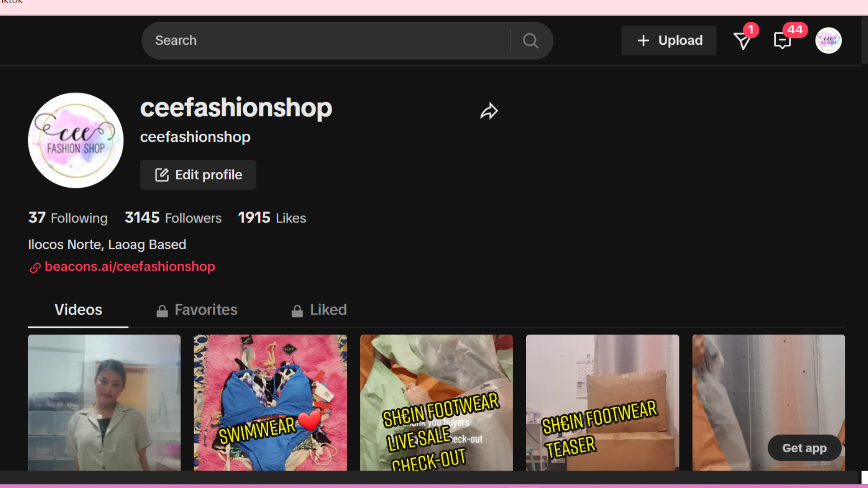Click the lock icon on Favorites tab
Screen dimensions: 868x488
point(162,311)
